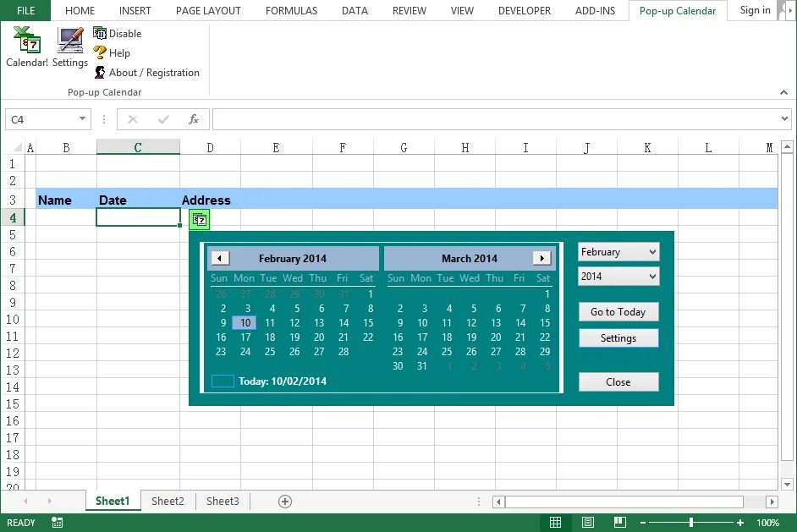
Task: Go to next month in calendar
Action: (x=541, y=258)
